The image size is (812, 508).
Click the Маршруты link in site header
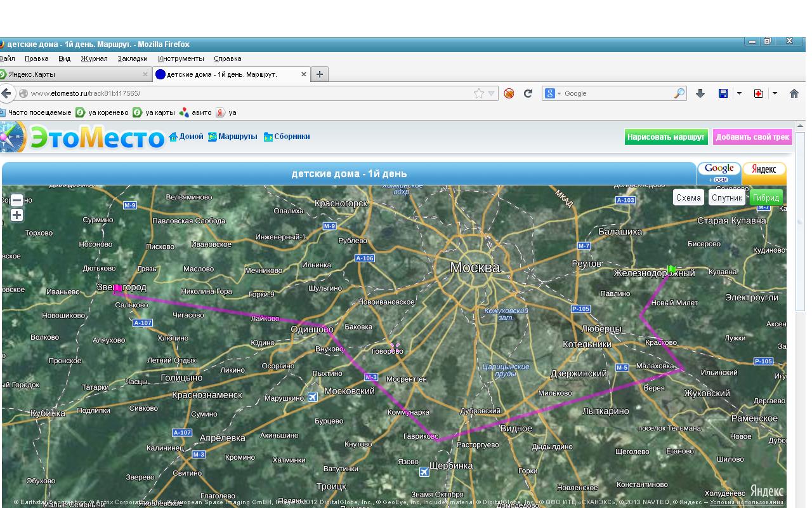pos(237,137)
